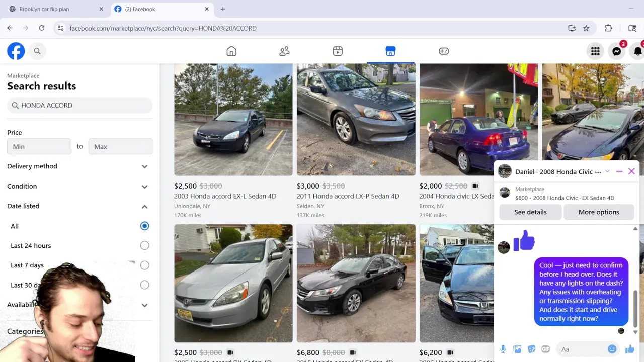Open the GIF picker in chat
The height and width of the screenshot is (362, 644).
point(546,349)
